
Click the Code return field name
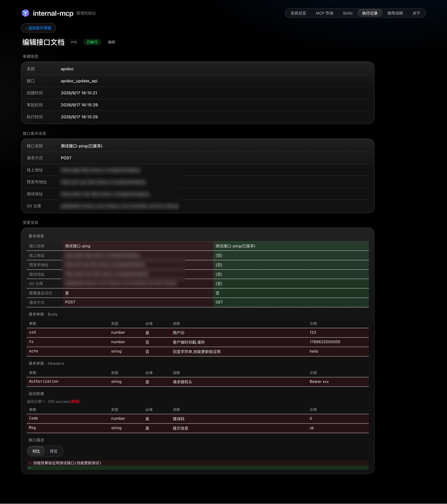(x=33, y=418)
